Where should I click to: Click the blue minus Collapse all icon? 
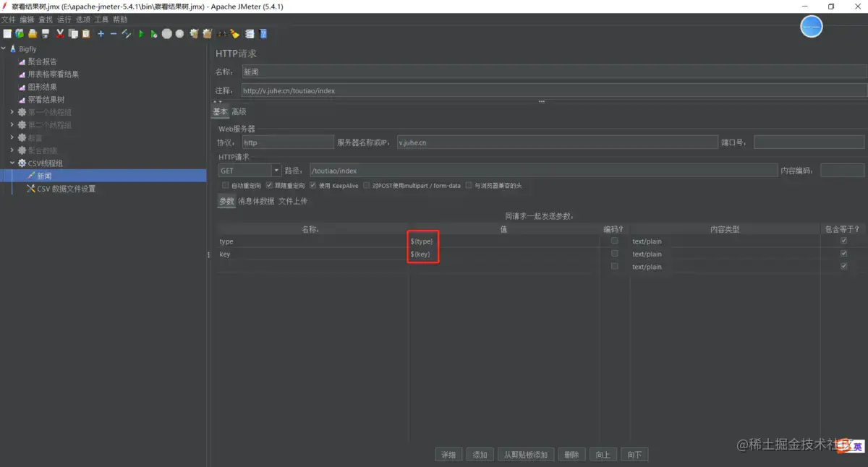pyautogui.click(x=114, y=33)
